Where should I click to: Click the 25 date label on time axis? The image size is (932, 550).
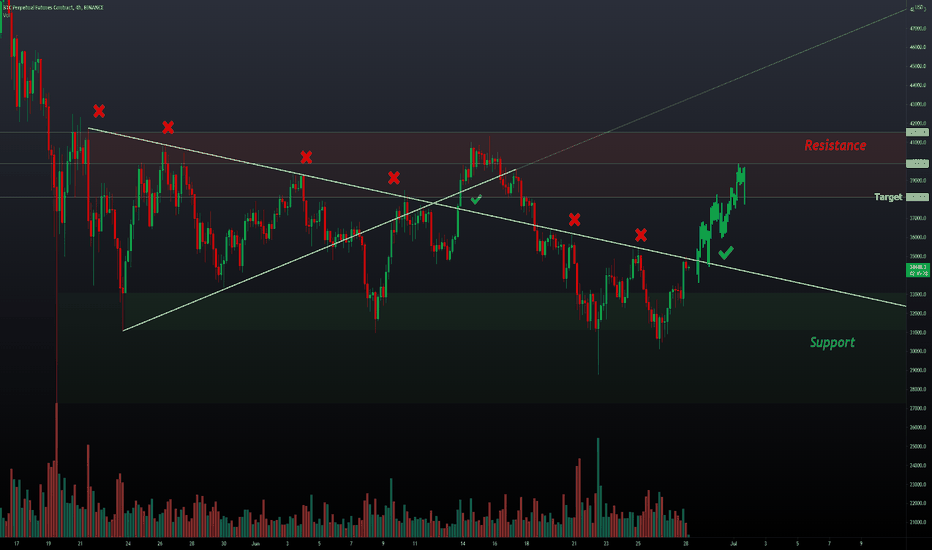[638, 543]
